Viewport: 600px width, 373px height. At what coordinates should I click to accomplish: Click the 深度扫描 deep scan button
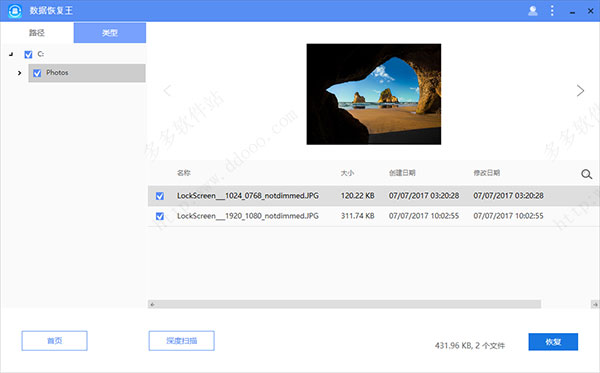(181, 340)
